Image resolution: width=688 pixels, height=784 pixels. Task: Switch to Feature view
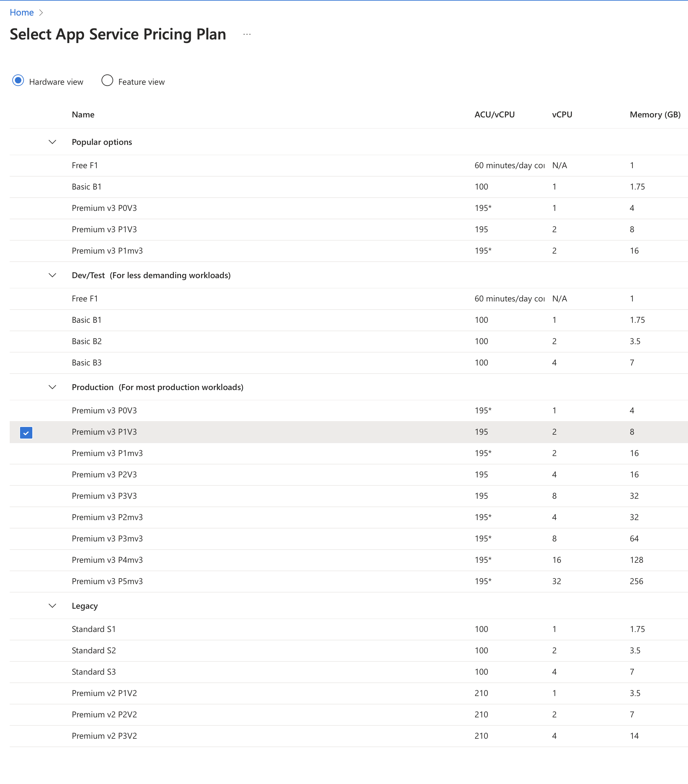coord(107,81)
